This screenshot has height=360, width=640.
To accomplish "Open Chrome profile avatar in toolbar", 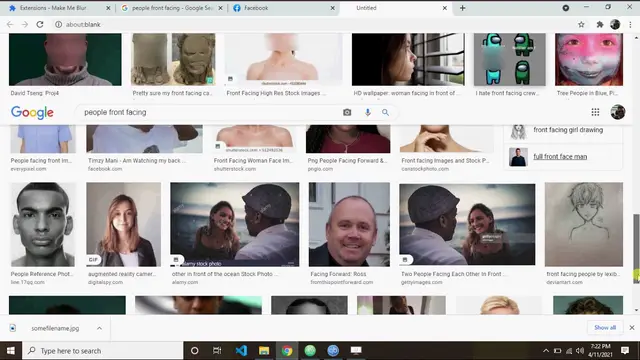I will pos(615,24).
